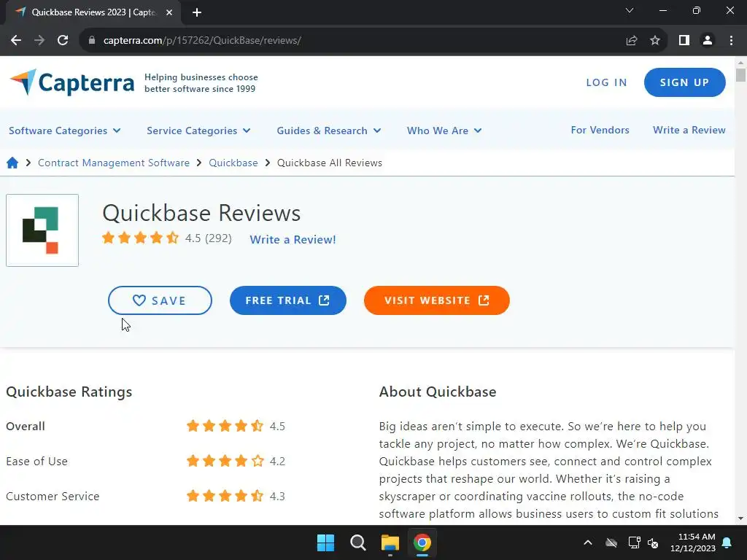This screenshot has height=560, width=747.
Task: Click the Customer Service label
Action: (x=53, y=496)
